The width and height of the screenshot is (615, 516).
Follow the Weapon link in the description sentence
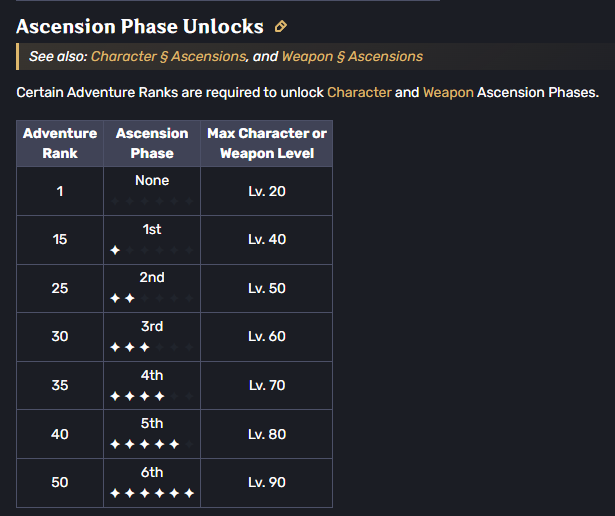click(448, 93)
